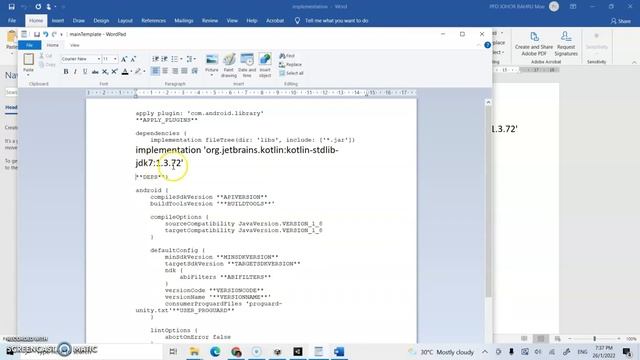Expand the text color dropdown arrow
This screenshot has height=360, width=640.
click(x=131, y=72)
